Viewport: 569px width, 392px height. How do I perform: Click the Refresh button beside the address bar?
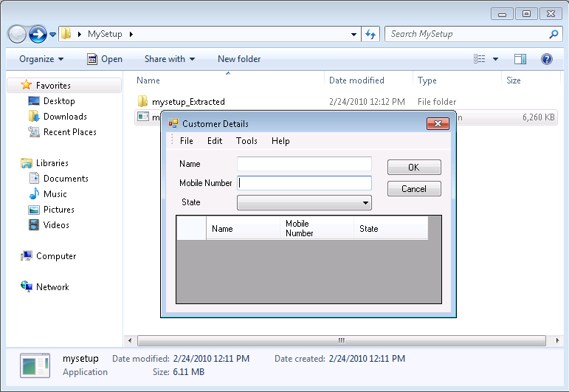tap(370, 34)
